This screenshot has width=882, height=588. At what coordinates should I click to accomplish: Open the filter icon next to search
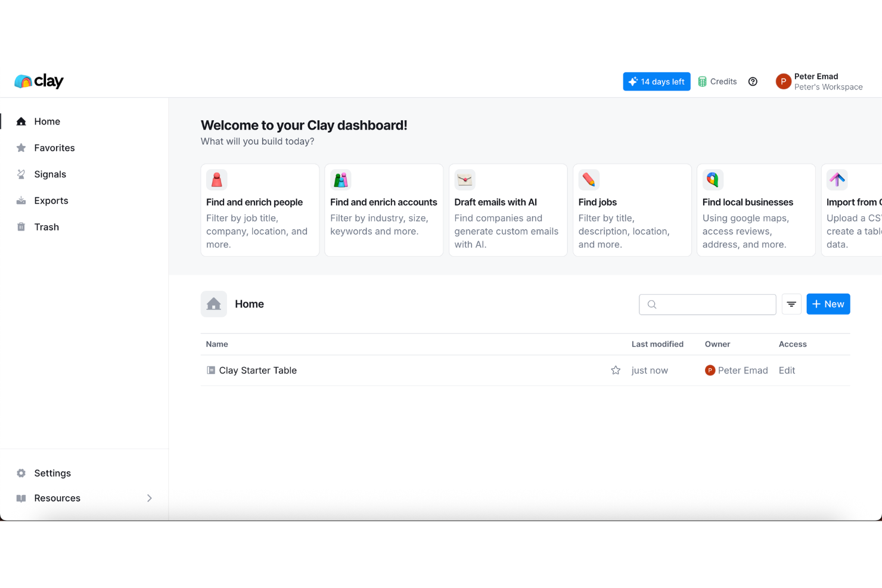[x=791, y=304]
